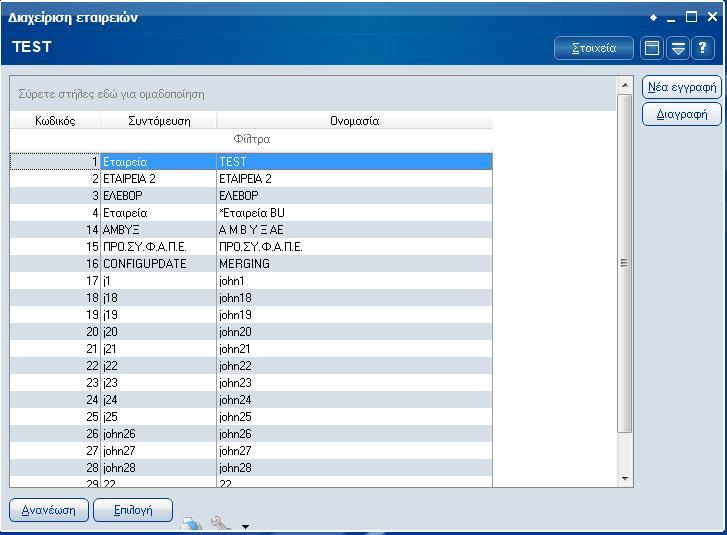The image size is (727, 535).
Task: Open help question mark icon
Action: 703,48
